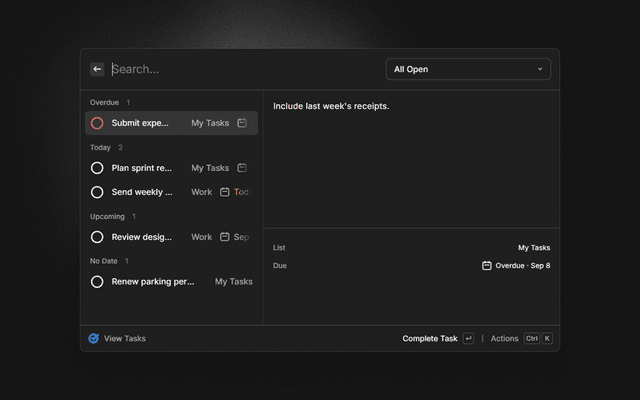640x400 pixels.
Task: Click the Ctrl key hint badge
Action: 532,338
